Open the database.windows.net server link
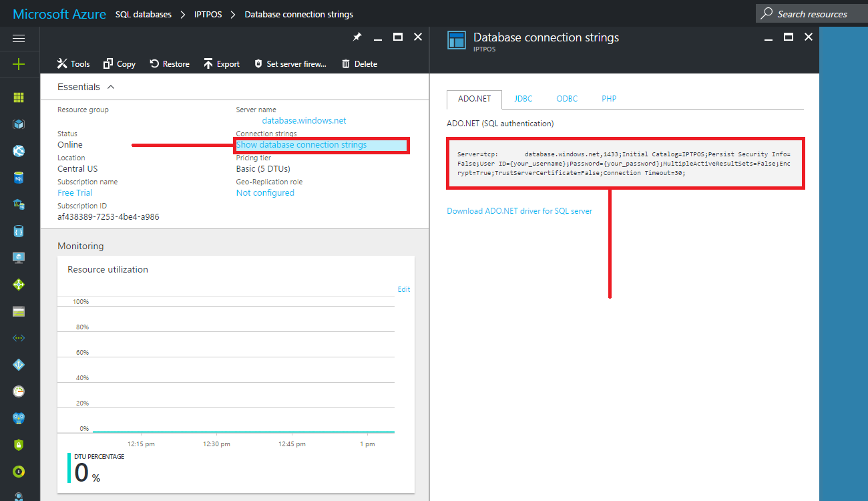Viewport: 868px width, 501px height. (x=304, y=121)
